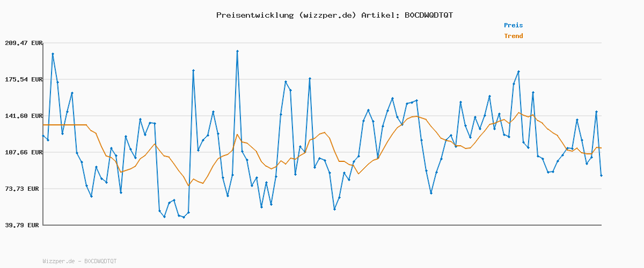Click the right end of the orange trend line
The height and width of the screenshot is (268, 644).
tap(601, 148)
